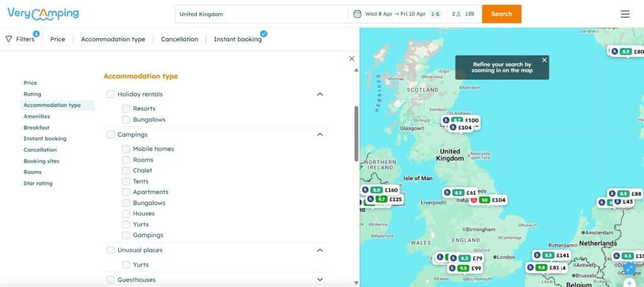Open the hamburger menu
Image resolution: width=644 pixels, height=287 pixels.
pos(625,14)
